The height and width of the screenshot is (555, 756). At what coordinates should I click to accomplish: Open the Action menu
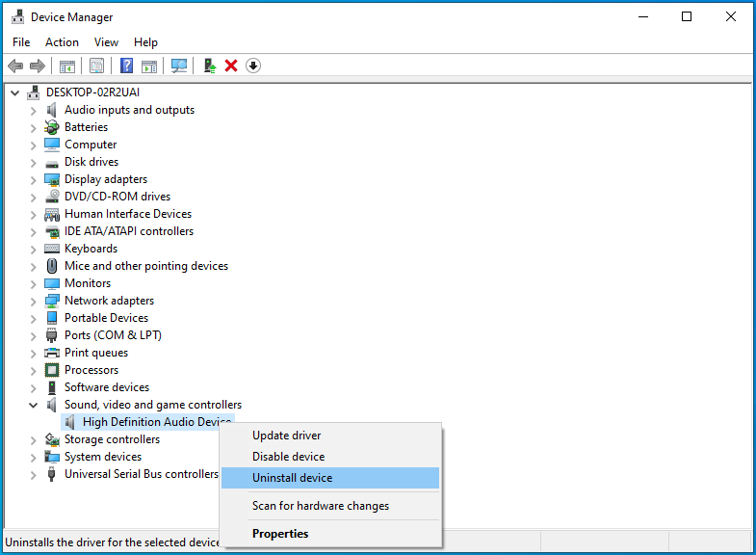point(62,42)
